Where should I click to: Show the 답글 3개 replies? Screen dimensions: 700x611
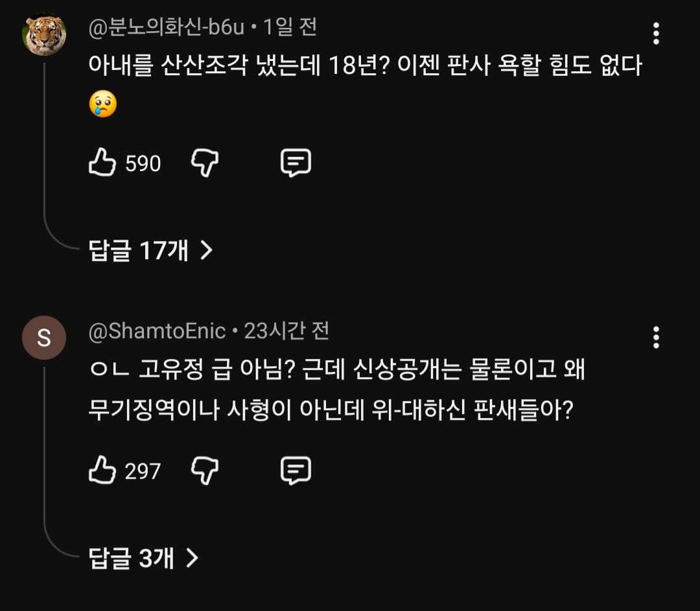click(x=143, y=557)
